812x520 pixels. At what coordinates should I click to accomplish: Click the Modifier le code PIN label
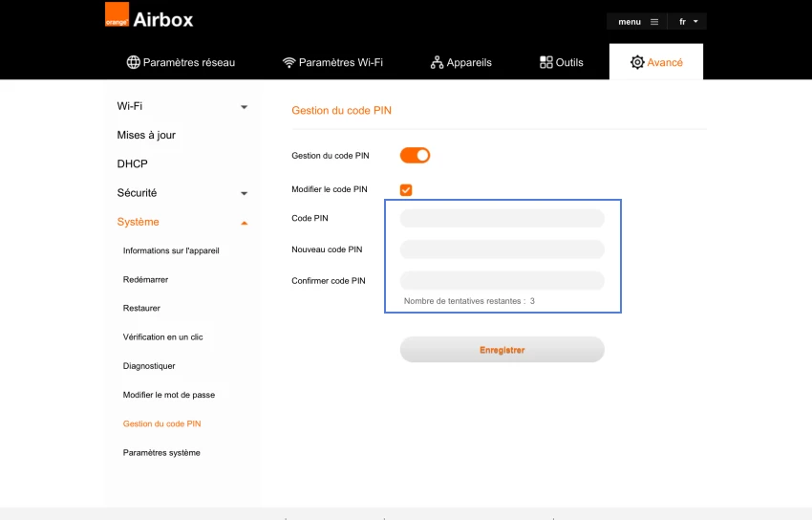coord(330,189)
